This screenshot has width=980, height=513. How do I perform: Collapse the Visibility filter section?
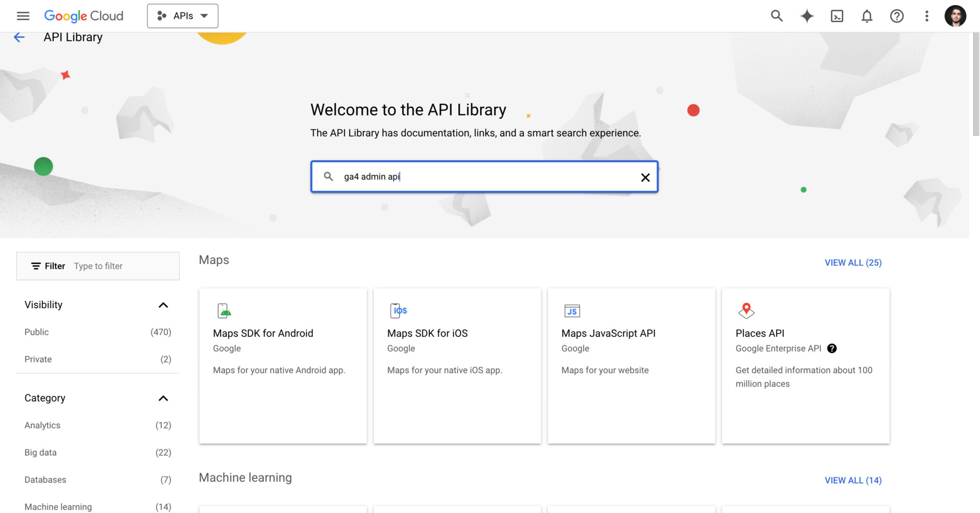(x=163, y=305)
